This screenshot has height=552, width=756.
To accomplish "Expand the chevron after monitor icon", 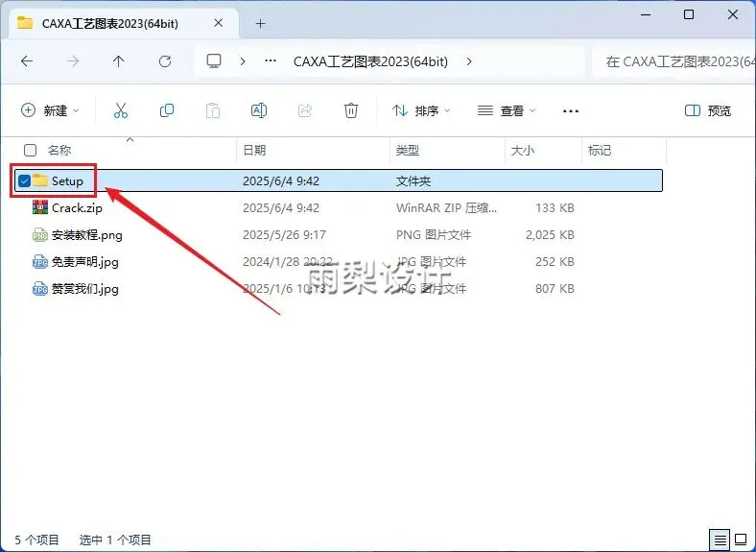I will click(243, 61).
